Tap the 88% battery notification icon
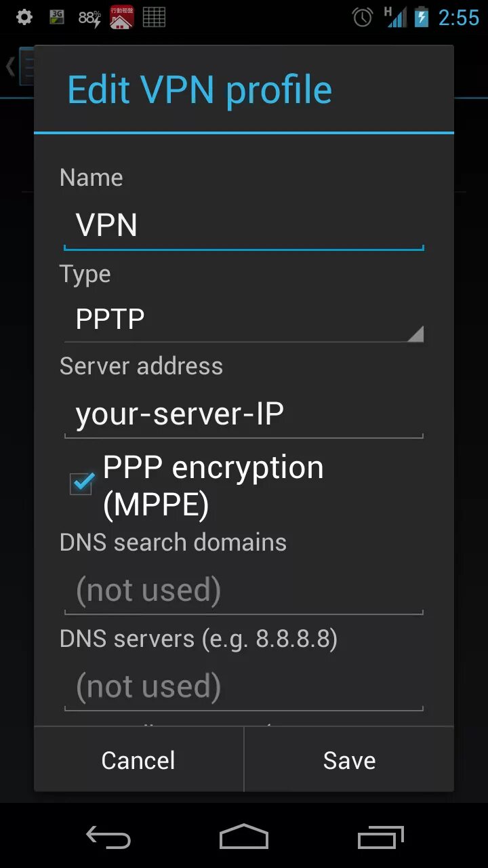 89,17
